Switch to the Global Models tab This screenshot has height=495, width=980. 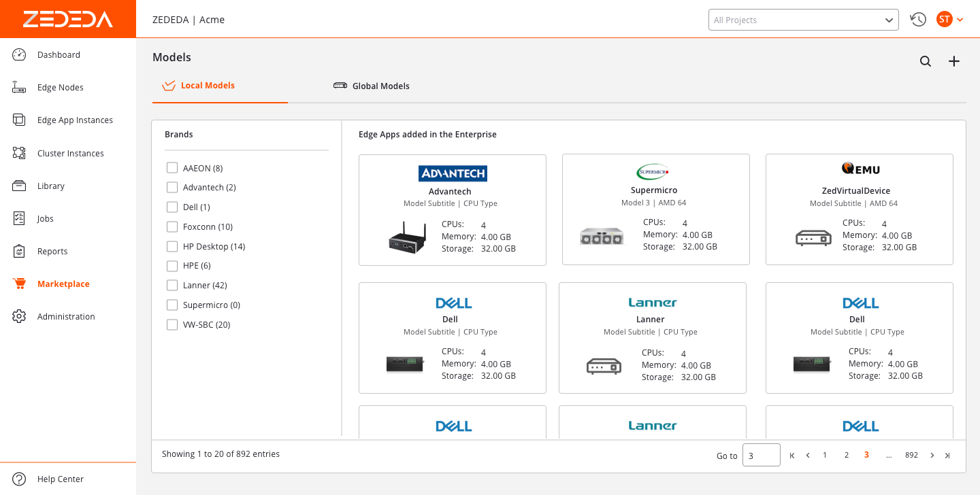point(380,86)
